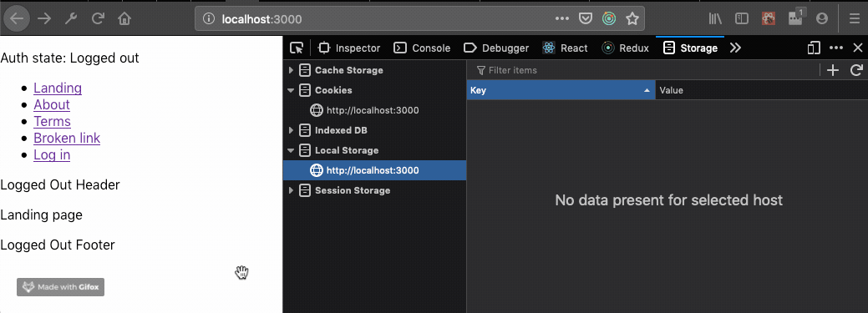This screenshot has height=313, width=868.
Task: Follow the Broken link hyperlink
Action: 67,138
